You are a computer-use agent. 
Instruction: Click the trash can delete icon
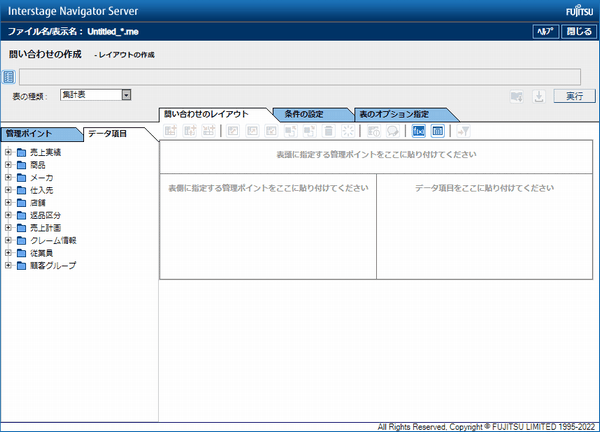point(328,131)
